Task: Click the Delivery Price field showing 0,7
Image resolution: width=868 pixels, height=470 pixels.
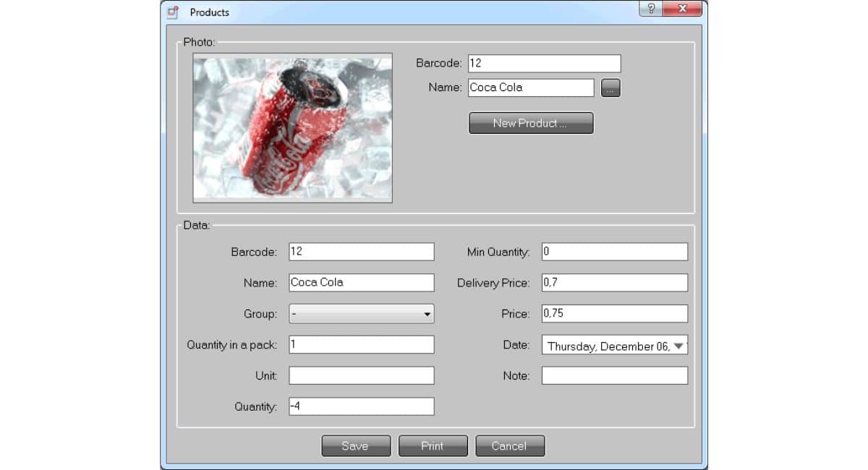Action: (614, 282)
